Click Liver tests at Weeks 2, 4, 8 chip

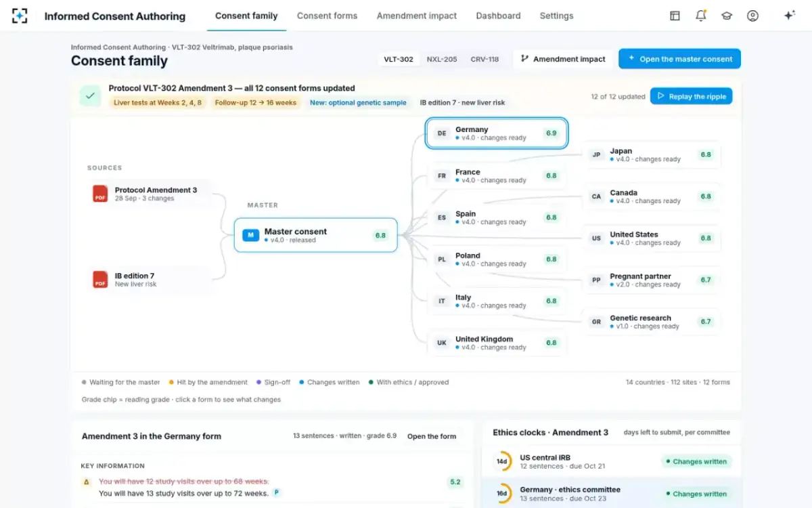coord(158,102)
